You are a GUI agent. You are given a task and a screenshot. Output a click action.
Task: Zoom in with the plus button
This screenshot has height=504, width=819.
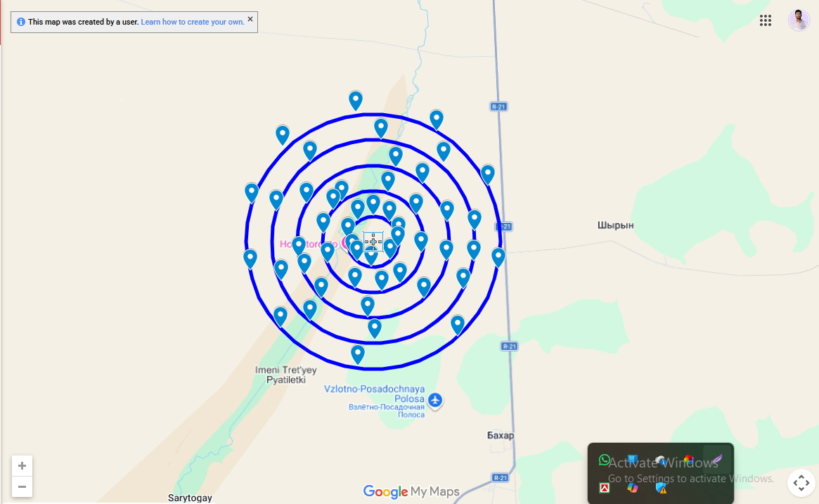point(22,466)
